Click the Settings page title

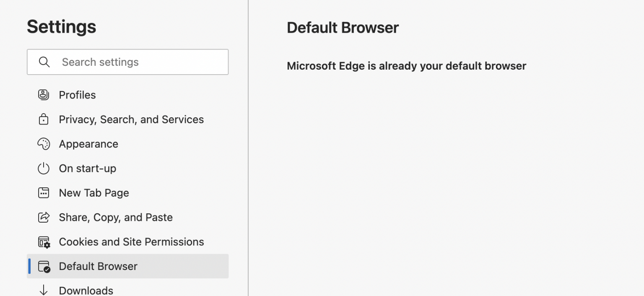[x=61, y=26]
